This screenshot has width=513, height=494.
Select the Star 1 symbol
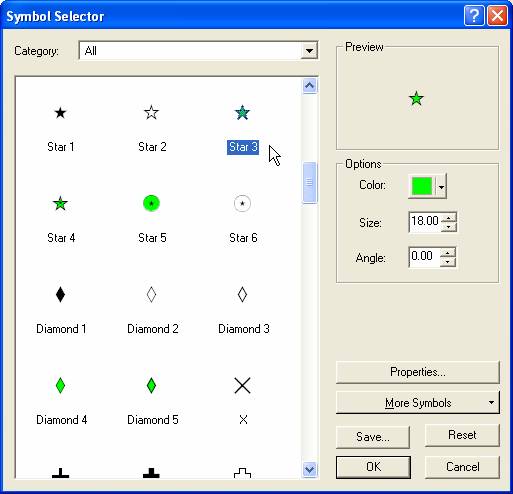(60, 113)
